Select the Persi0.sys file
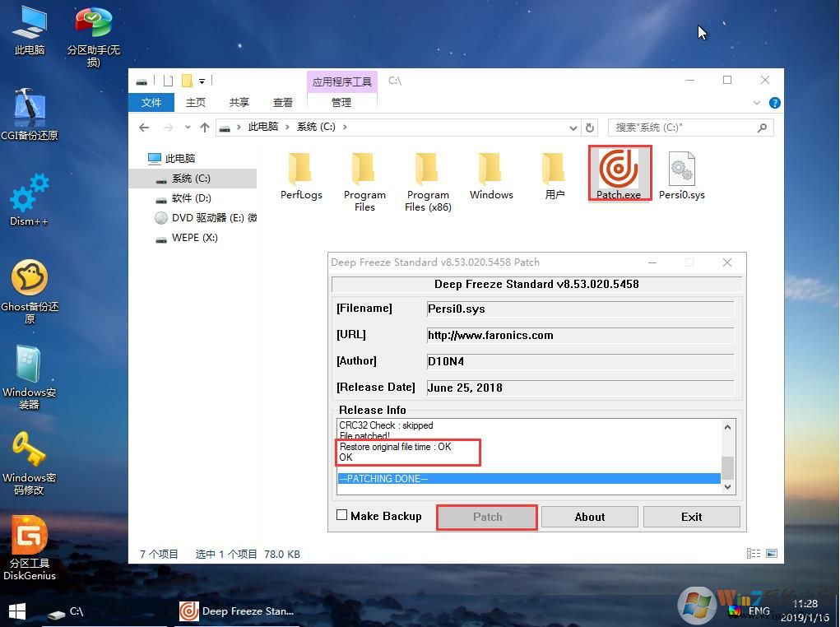 pos(681,171)
